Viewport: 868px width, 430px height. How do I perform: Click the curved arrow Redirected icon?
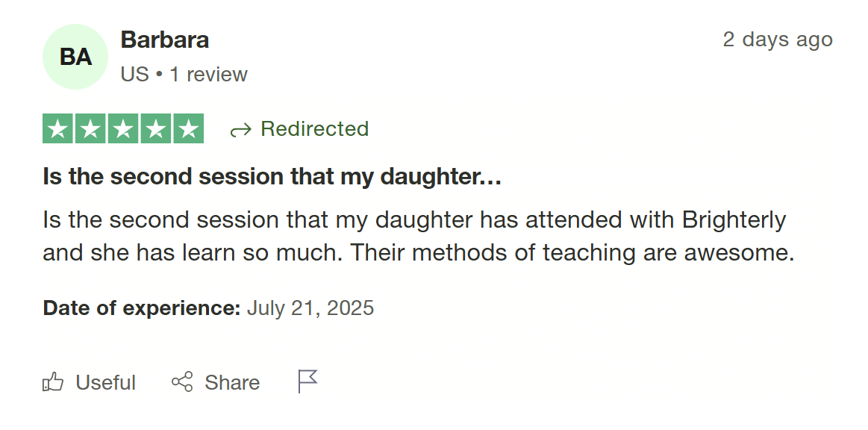(240, 129)
